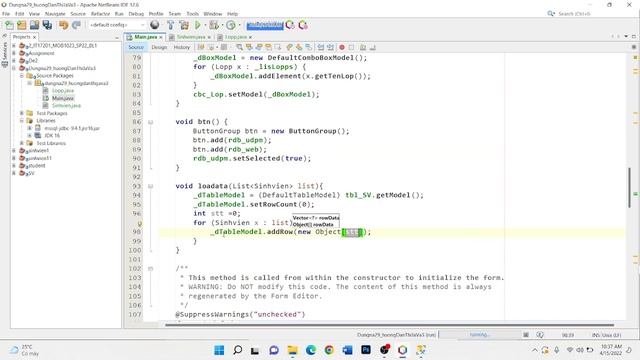Select the student project
The height and width of the screenshot is (360, 640).
click(37, 166)
